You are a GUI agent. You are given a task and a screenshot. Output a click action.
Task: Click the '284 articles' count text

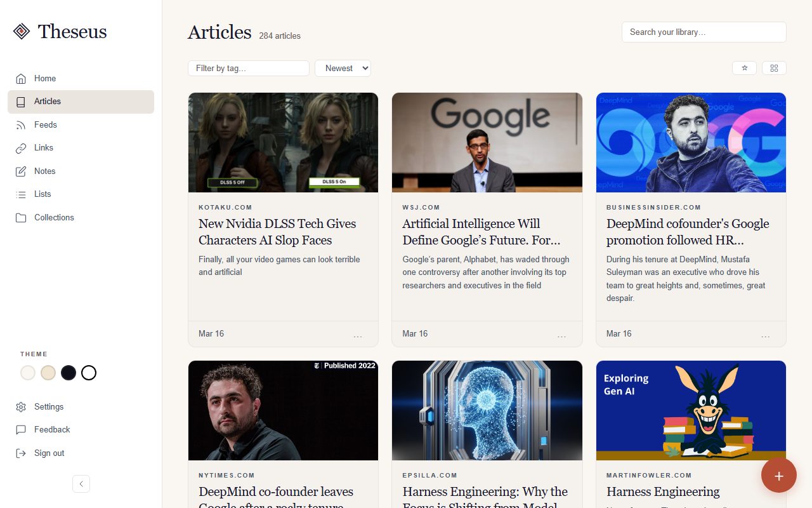tap(280, 36)
